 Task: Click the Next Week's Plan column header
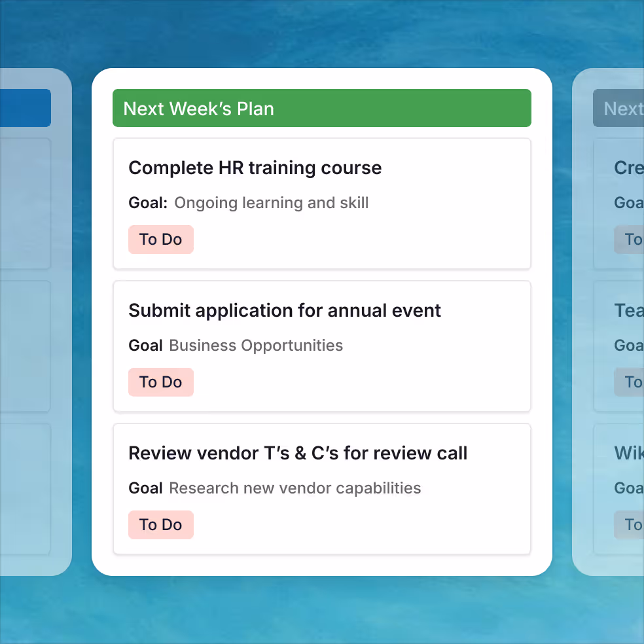click(x=322, y=108)
